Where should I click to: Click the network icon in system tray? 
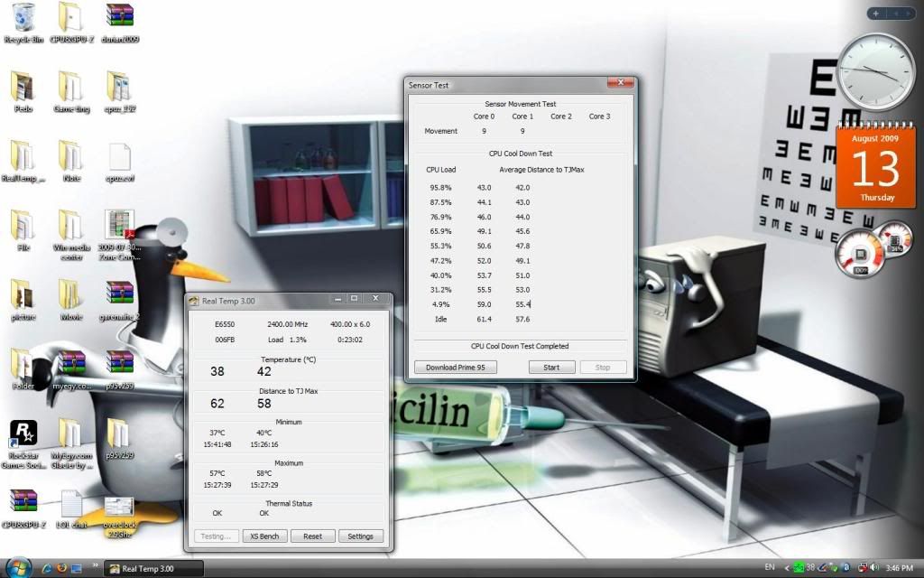pos(827,567)
